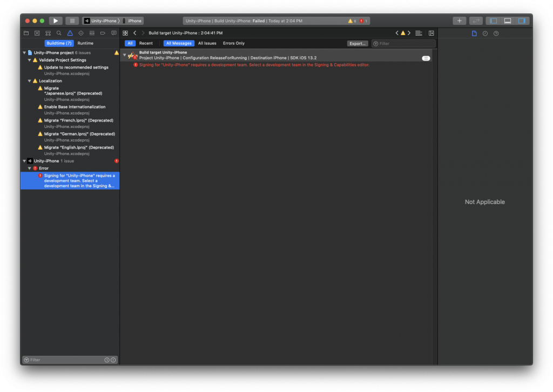
Task: Go forward in editor history
Action: click(x=143, y=33)
